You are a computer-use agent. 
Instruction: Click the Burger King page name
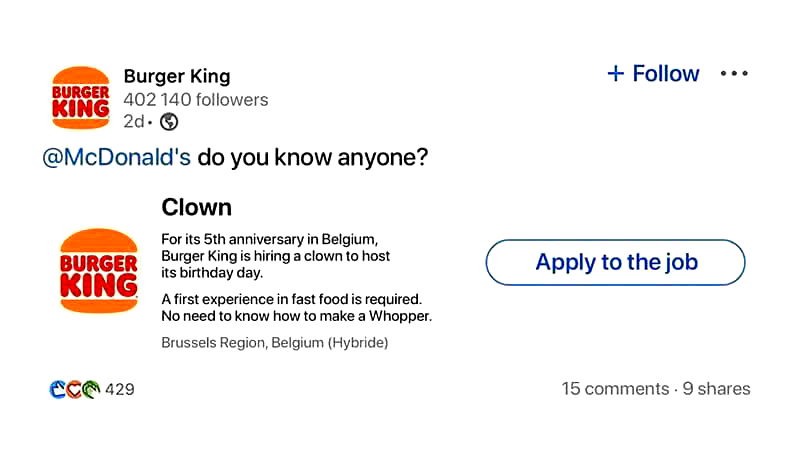coord(177,76)
